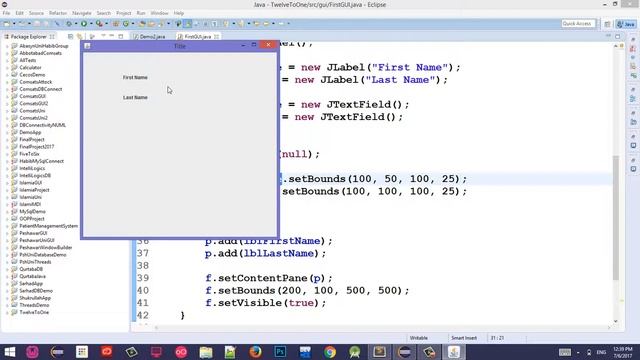Toggle the Mark Occurrences toolbar icon
Image resolution: width=640 pixels, height=360 pixels.
(x=187, y=24)
